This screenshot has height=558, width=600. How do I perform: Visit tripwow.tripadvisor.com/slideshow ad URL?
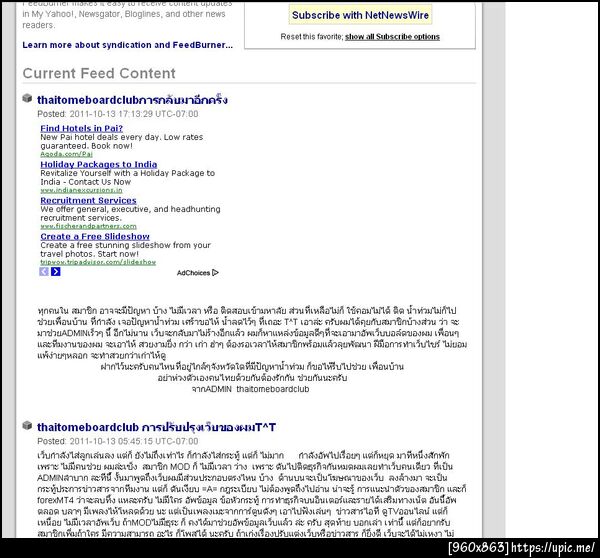click(x=98, y=262)
